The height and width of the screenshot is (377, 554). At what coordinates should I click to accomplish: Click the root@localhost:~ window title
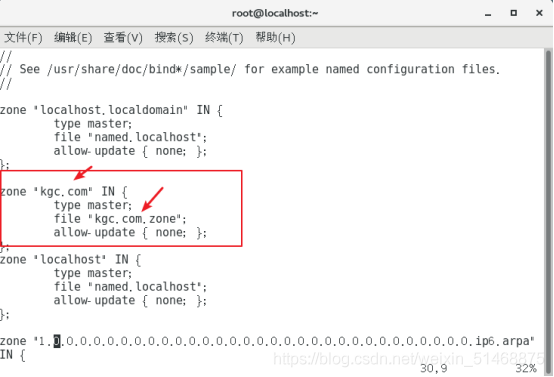pyautogui.click(x=275, y=13)
